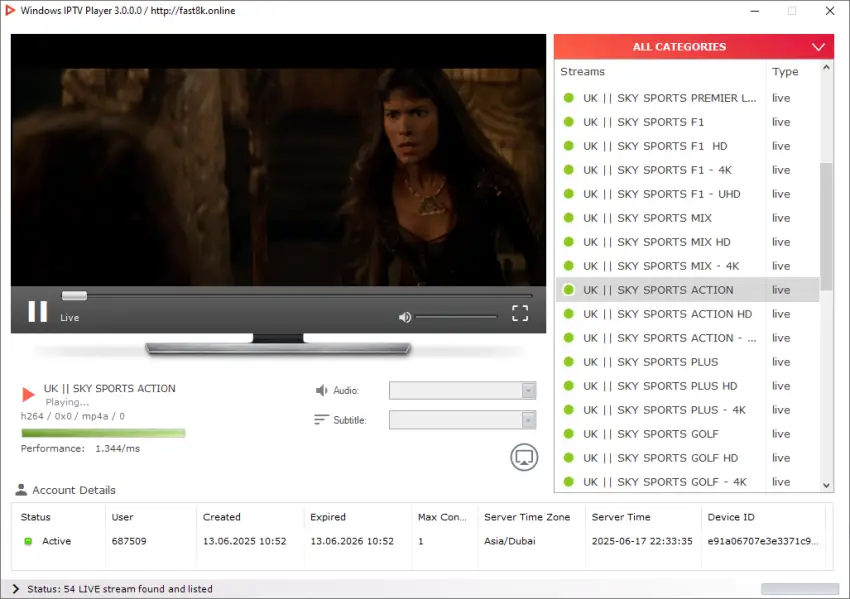Select the UK || SKY SPORTS F1 stream
Image resolution: width=850 pixels, height=599 pixels.
pos(687,122)
